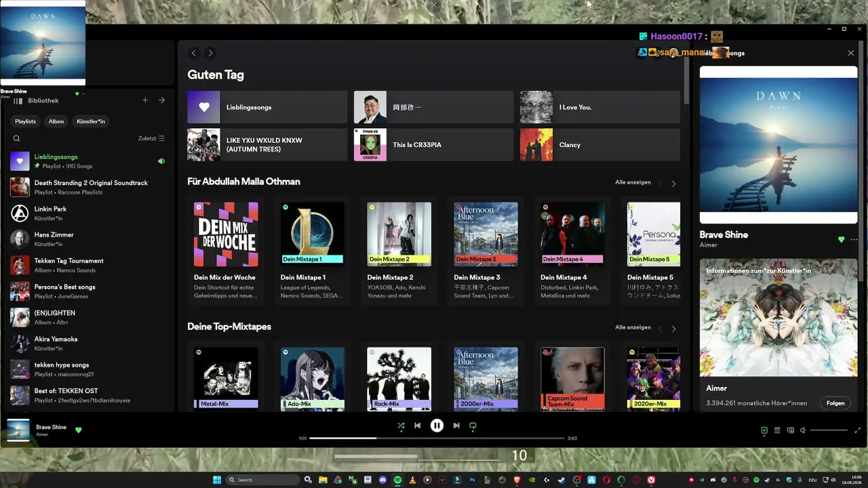The width and height of the screenshot is (868, 488).
Task: Open more options for Brave Shine
Action: click(x=854, y=239)
